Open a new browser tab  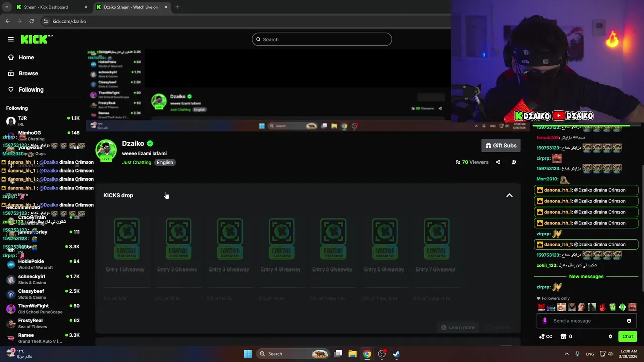[178, 7]
